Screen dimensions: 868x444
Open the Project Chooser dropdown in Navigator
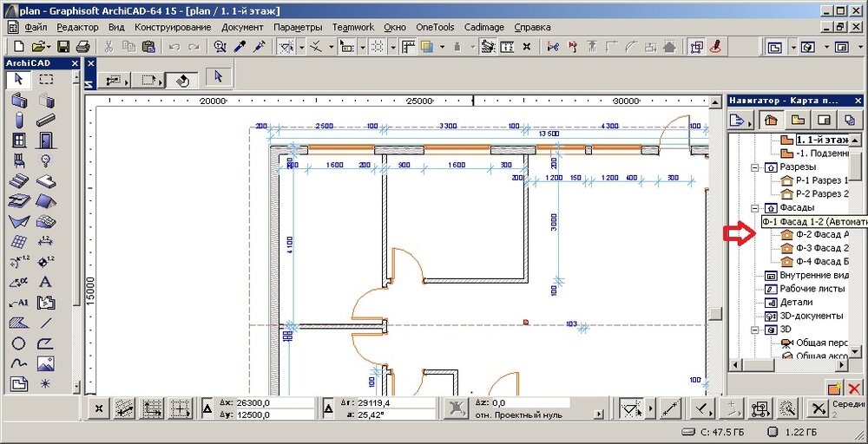[x=742, y=120]
